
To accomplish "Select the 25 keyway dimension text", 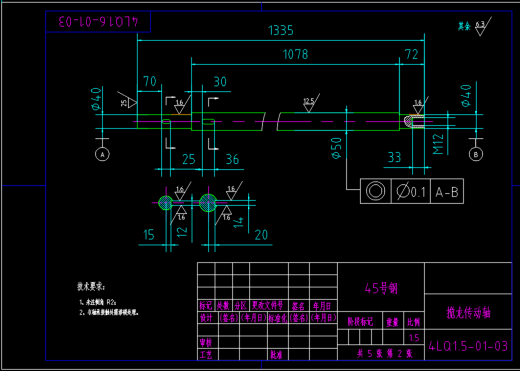I will (x=189, y=159).
